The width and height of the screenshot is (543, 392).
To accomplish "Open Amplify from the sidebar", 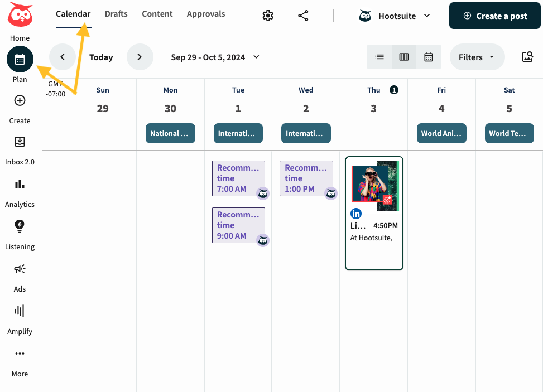I will coord(20,311).
